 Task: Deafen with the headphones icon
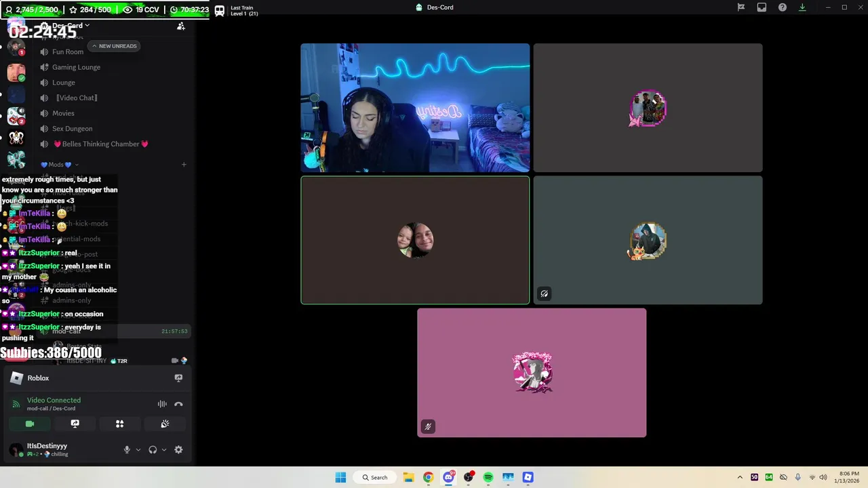point(153,449)
